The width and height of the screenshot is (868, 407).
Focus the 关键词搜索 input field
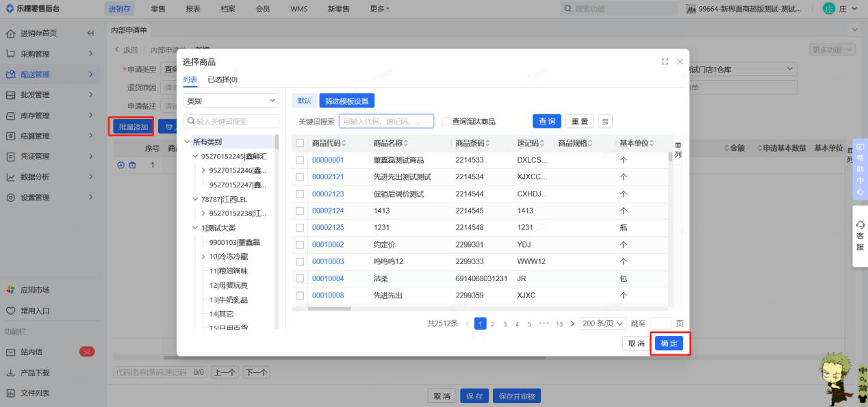386,121
